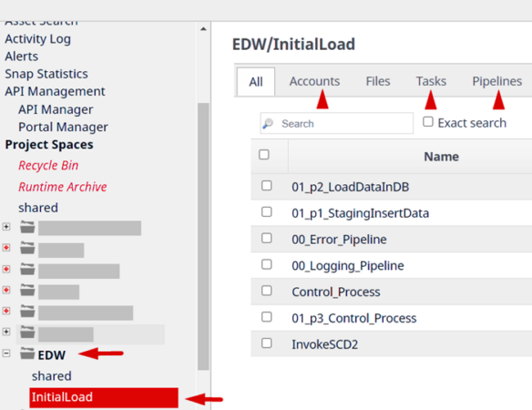
Task: Click the magnifier icon in Search box
Action: point(268,124)
